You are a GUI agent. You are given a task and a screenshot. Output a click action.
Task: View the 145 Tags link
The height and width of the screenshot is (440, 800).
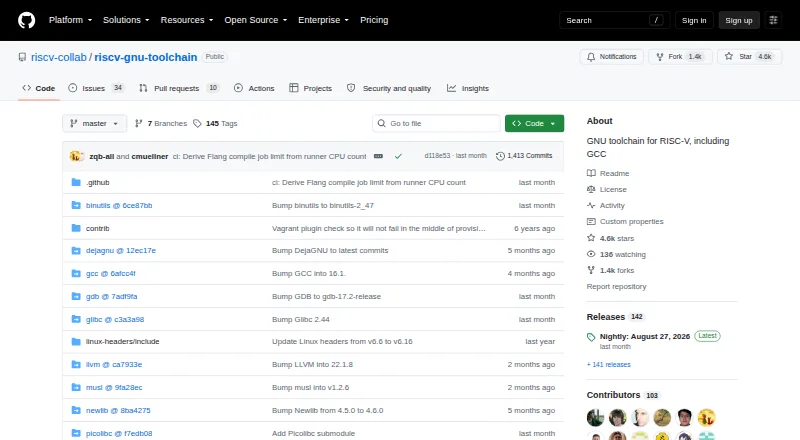click(215, 124)
